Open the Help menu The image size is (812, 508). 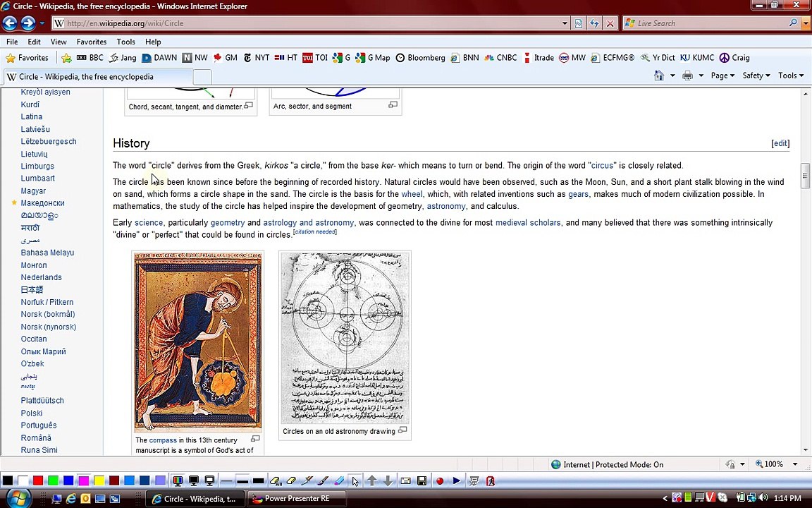pos(153,42)
